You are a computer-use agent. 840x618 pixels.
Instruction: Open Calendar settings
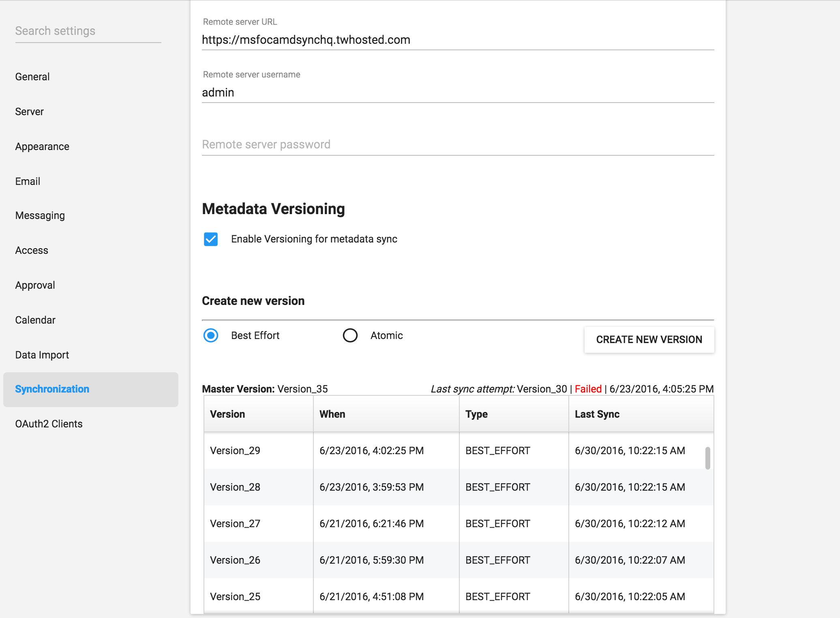coord(35,320)
